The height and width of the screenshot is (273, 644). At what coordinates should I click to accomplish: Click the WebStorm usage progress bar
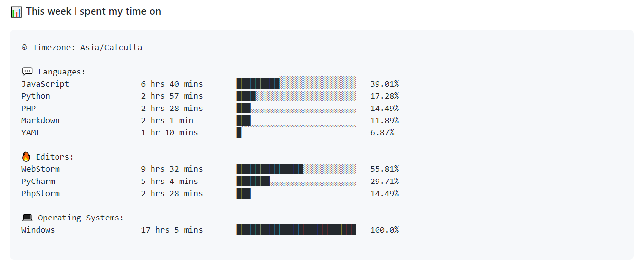pyautogui.click(x=296, y=169)
